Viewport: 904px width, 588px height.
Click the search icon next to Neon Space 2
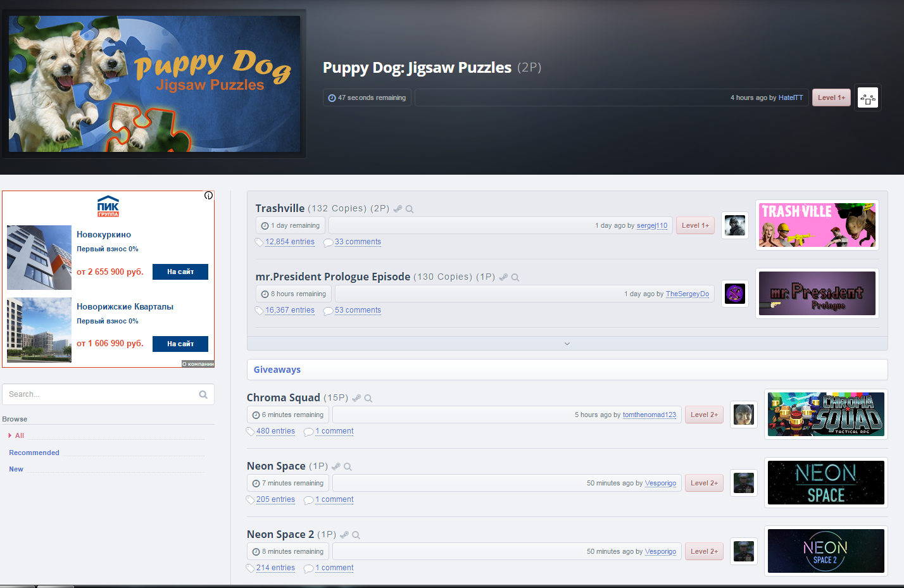pos(356,535)
